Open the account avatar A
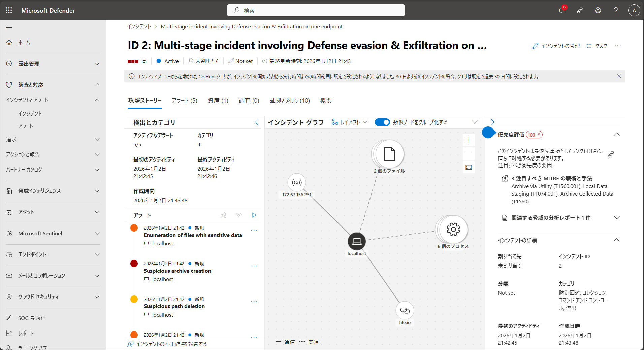This screenshot has height=350, width=644. click(x=634, y=10)
